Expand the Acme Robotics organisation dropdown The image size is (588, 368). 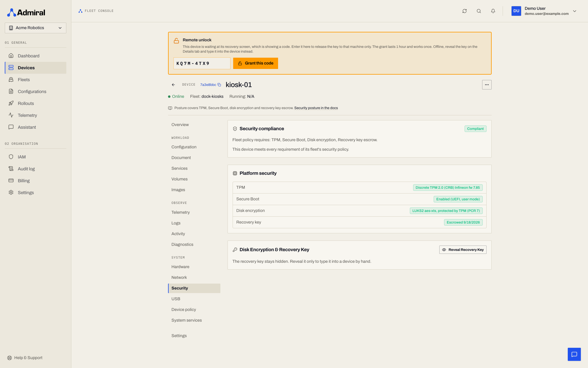(35, 28)
